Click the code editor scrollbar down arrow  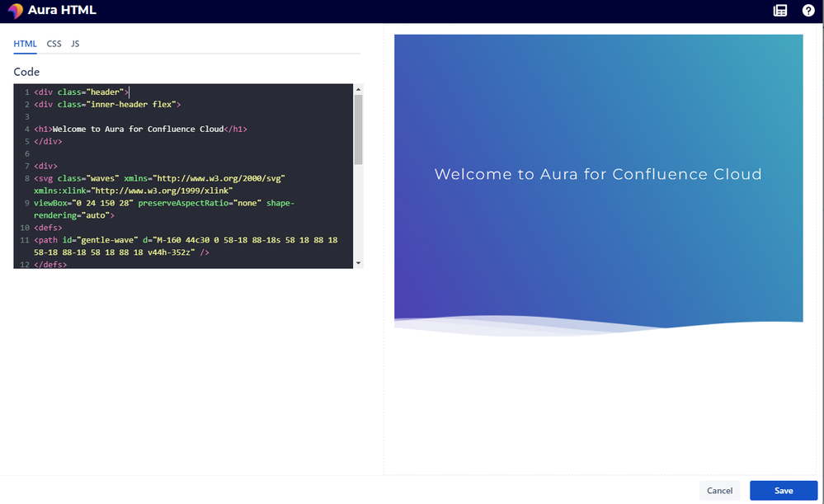(359, 263)
